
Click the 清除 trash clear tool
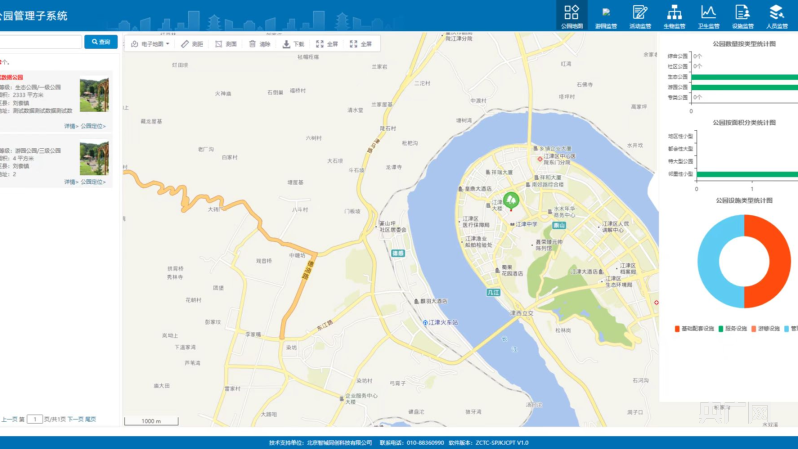(260, 44)
